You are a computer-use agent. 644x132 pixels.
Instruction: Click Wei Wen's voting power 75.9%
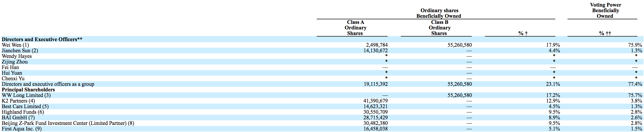(x=635, y=45)
